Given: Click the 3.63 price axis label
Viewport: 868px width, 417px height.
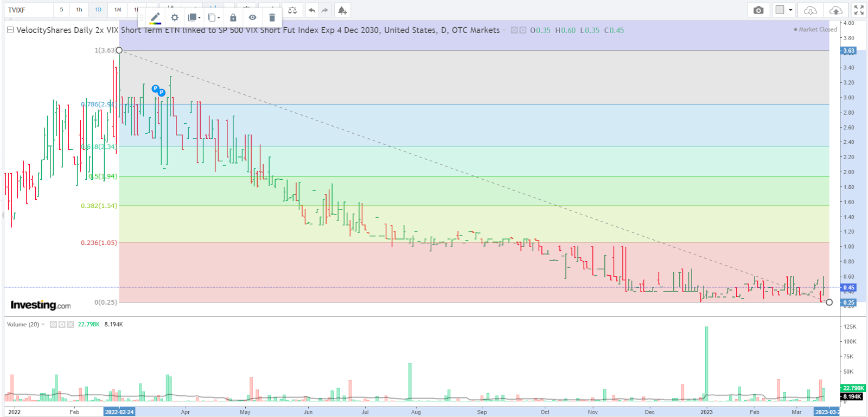Looking at the screenshot, I should (848, 50).
